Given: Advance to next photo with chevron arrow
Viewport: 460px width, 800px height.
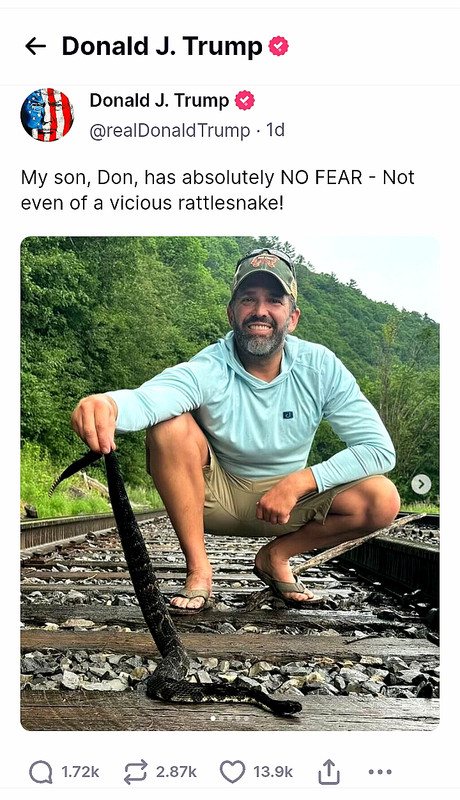Looking at the screenshot, I should pos(421,484).
